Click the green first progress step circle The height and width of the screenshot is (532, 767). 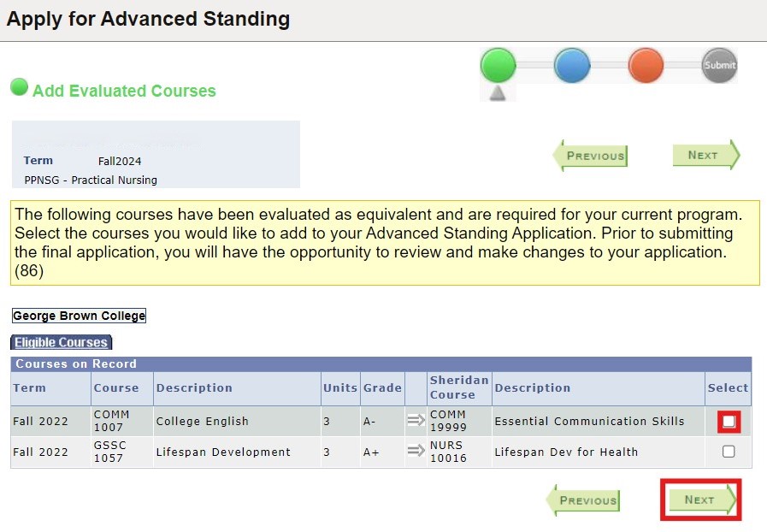coord(499,65)
